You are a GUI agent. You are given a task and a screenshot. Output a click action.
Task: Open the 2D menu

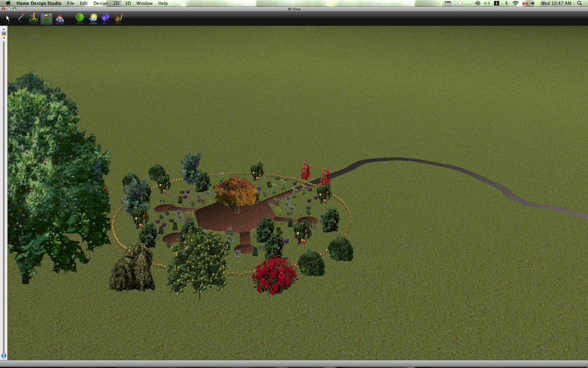point(116,3)
